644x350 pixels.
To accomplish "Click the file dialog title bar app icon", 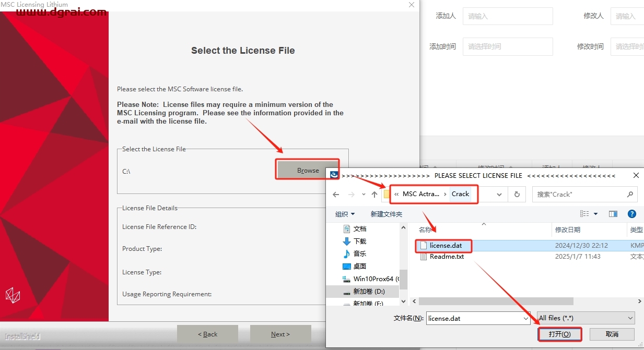I will tap(334, 175).
